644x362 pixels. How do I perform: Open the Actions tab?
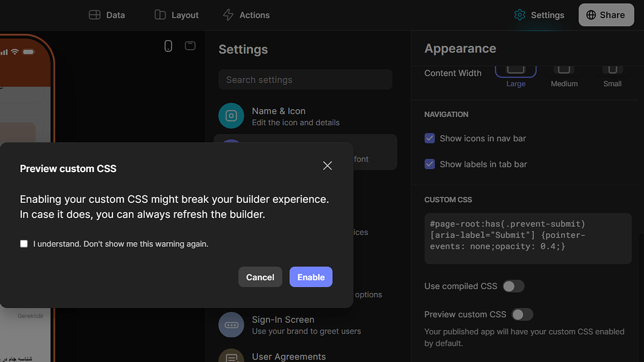click(x=246, y=14)
